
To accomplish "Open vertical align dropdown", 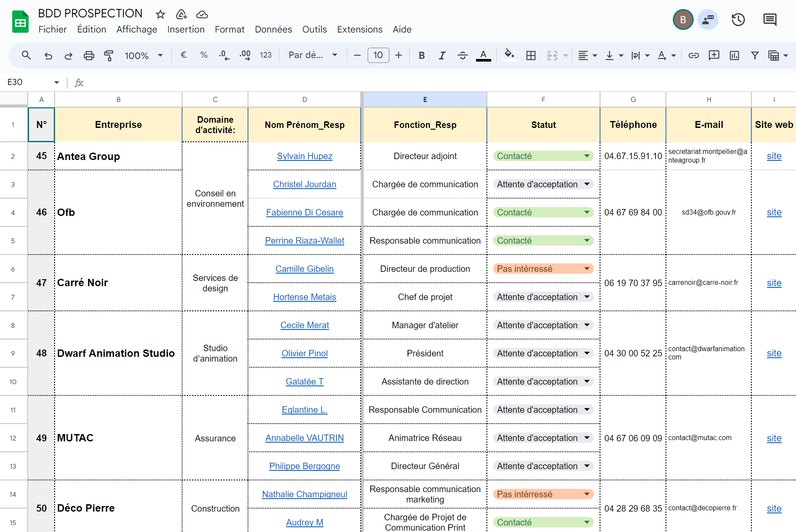I will [614, 55].
